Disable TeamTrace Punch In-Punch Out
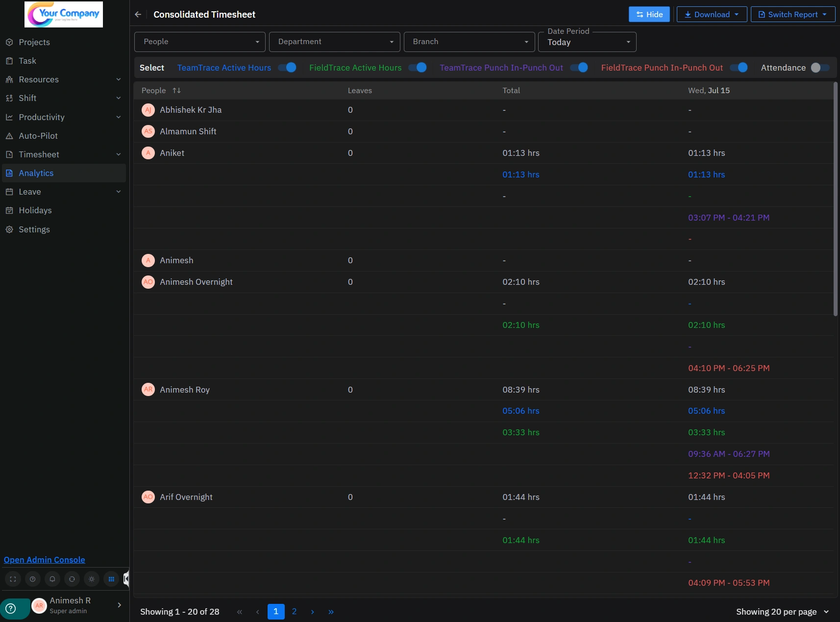840x622 pixels. [579, 68]
